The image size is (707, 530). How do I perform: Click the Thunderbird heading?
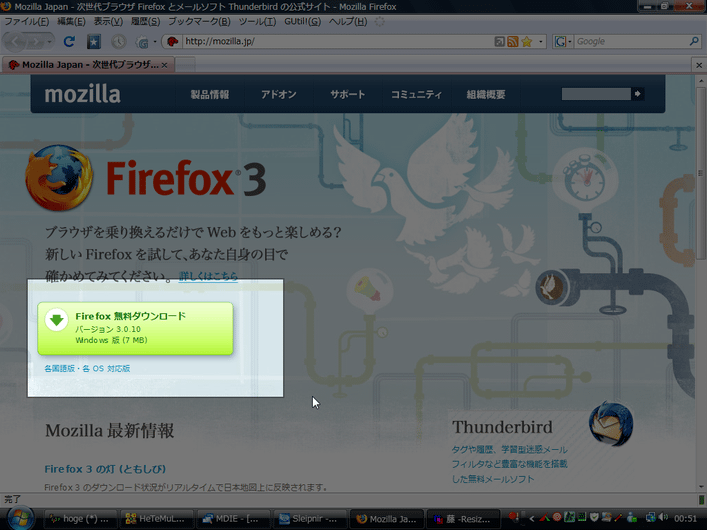click(502, 427)
